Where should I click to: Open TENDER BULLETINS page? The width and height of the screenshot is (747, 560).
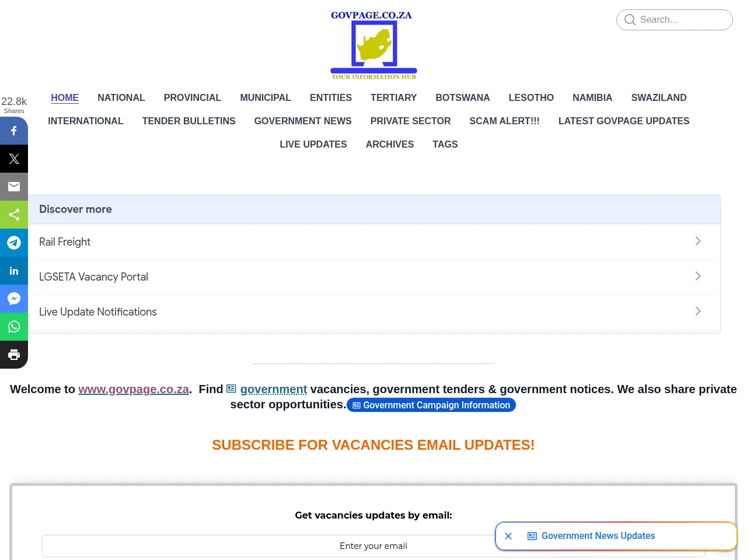189,121
